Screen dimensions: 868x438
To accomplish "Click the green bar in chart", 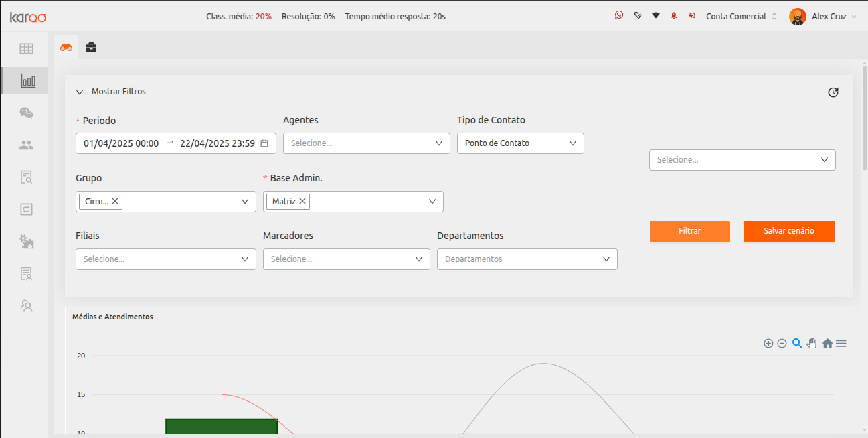I will [x=222, y=427].
